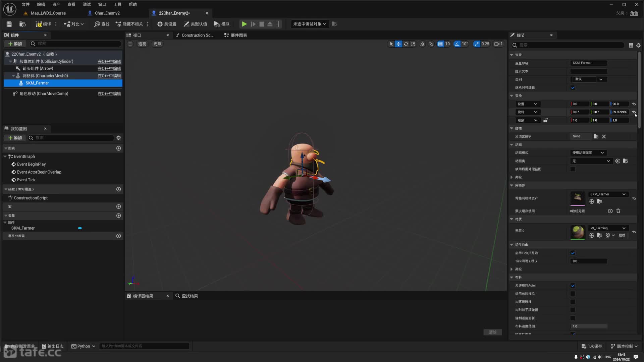Delete all 蒙皮缓存使用 array elements
Screen dimensions: 644x362
[x=618, y=211]
